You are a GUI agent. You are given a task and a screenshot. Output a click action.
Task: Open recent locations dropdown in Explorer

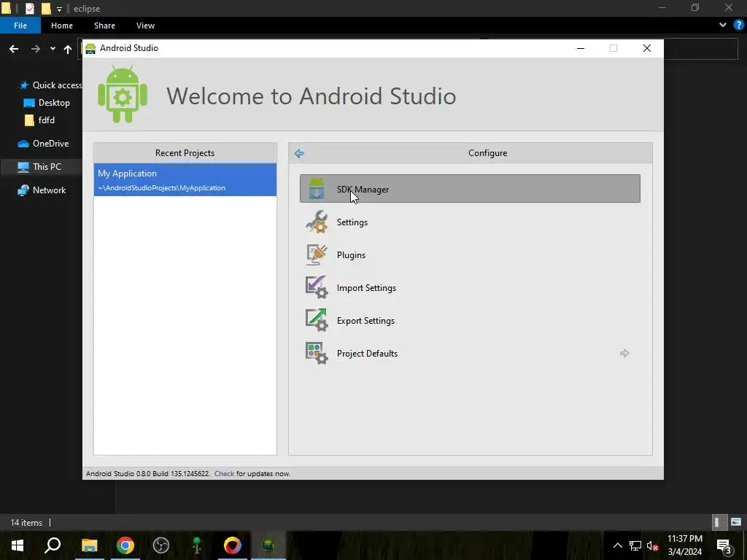pyautogui.click(x=53, y=49)
